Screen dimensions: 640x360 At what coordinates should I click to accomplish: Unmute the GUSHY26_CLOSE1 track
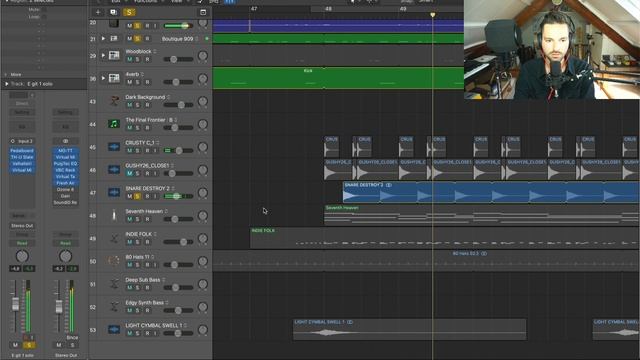pyautogui.click(x=129, y=174)
